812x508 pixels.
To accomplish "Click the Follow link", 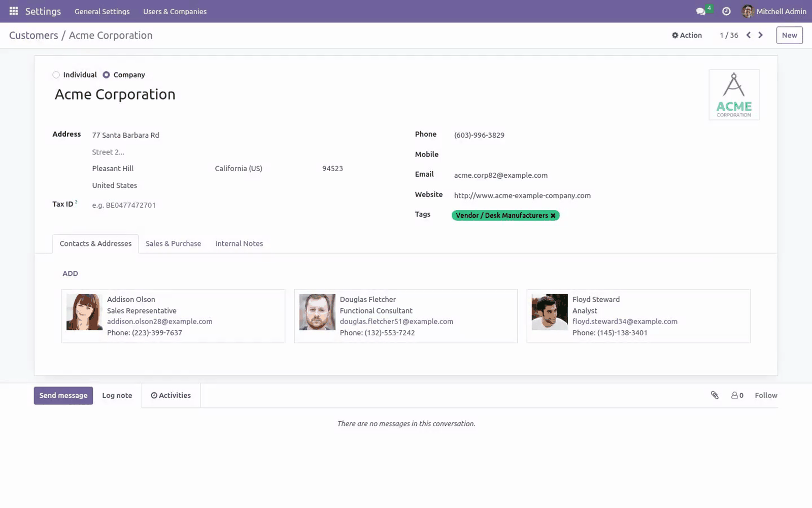I will coord(766,395).
